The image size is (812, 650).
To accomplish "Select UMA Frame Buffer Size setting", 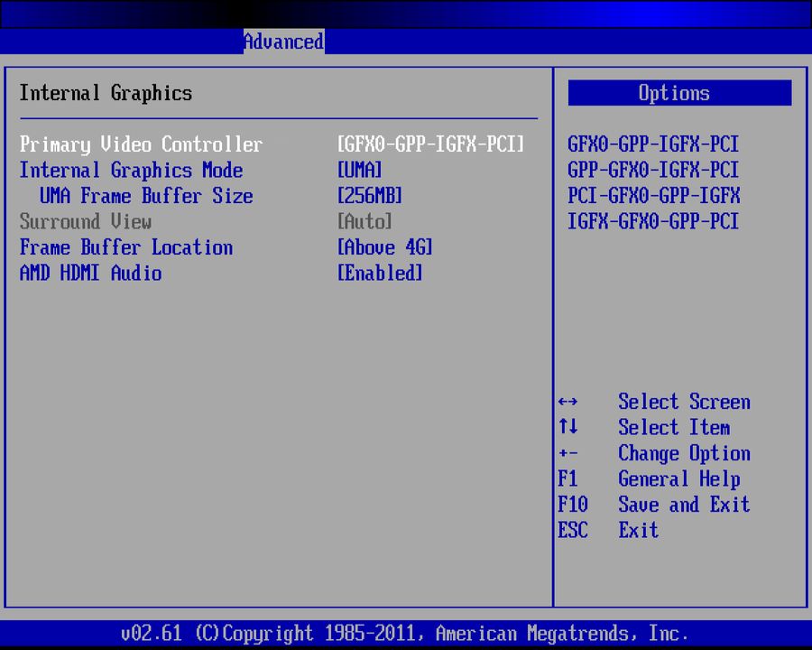I will tap(146, 196).
